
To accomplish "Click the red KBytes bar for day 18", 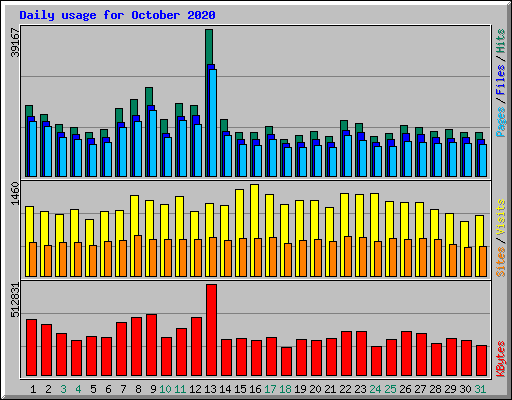I will coord(286,362).
